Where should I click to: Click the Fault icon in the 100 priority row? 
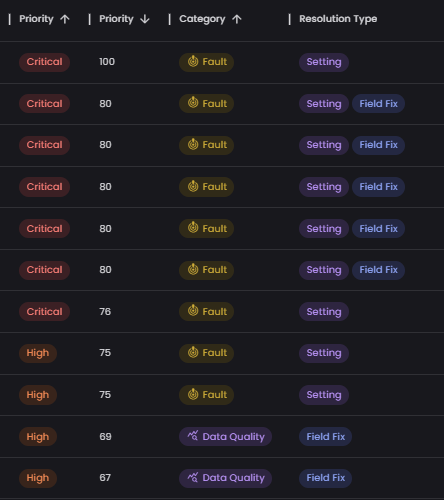193,61
